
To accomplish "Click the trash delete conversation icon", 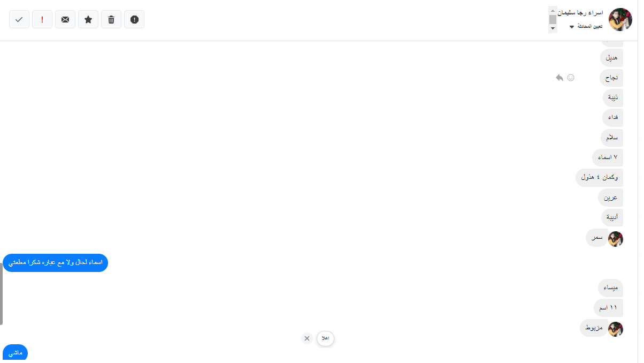I will [111, 19].
